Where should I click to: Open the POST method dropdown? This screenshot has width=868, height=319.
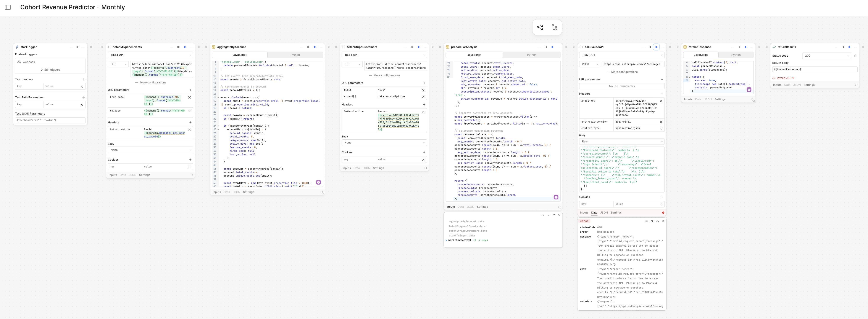[x=590, y=64]
